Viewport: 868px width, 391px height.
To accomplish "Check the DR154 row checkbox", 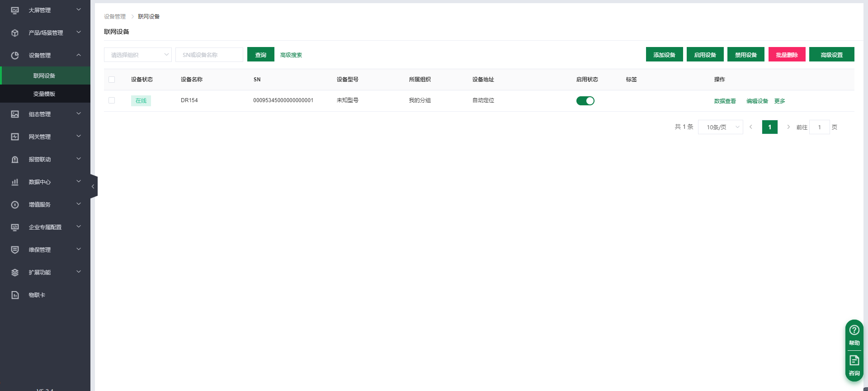I will [112, 100].
